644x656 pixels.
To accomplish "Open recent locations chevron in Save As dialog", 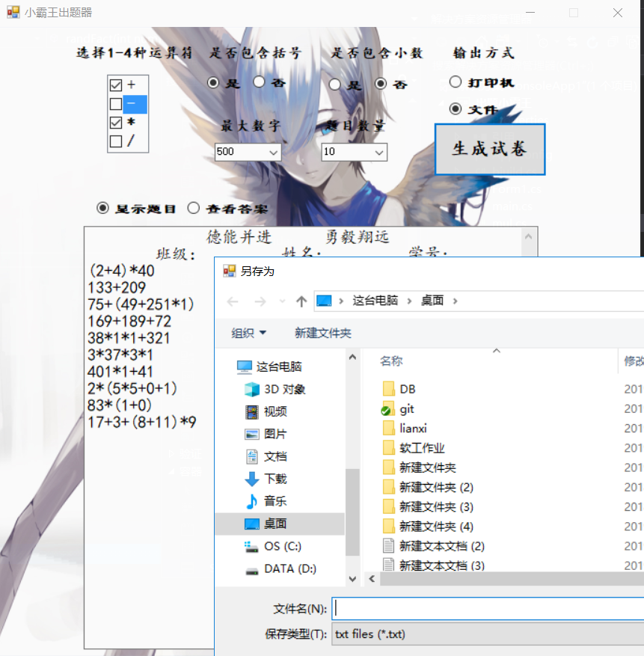I will pyautogui.click(x=282, y=301).
